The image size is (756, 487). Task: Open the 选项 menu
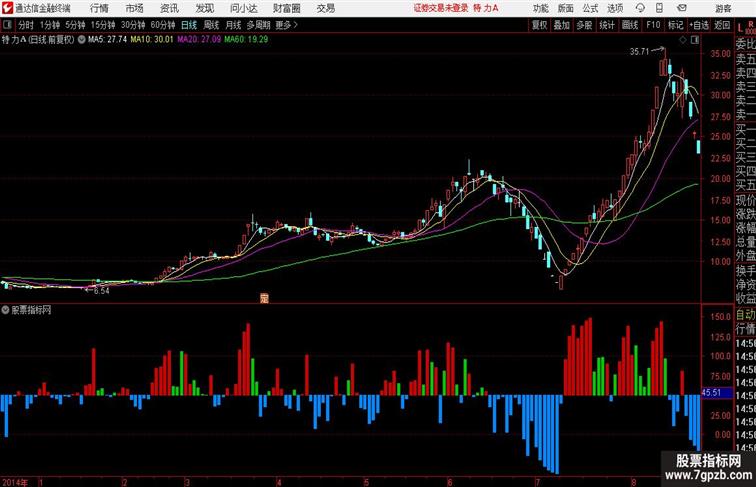(615, 8)
